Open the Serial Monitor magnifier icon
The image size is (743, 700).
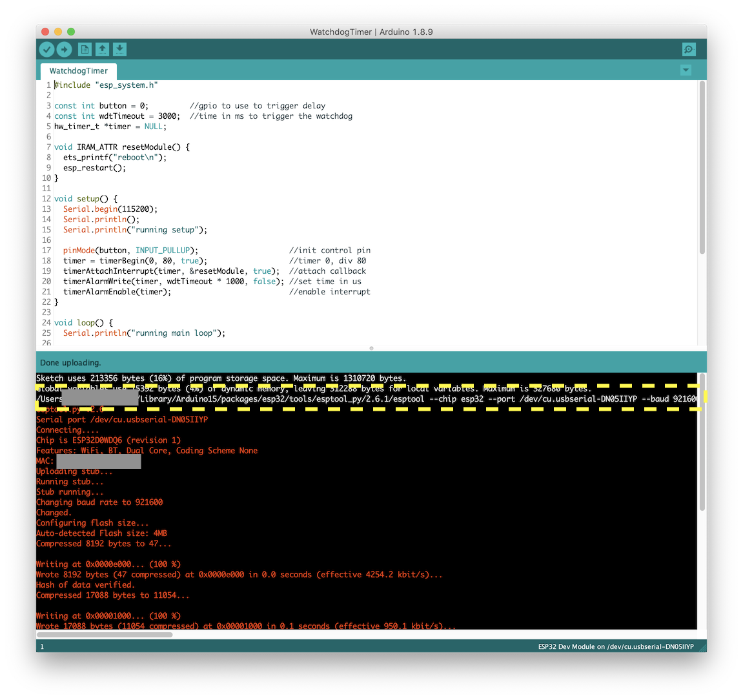(x=689, y=49)
